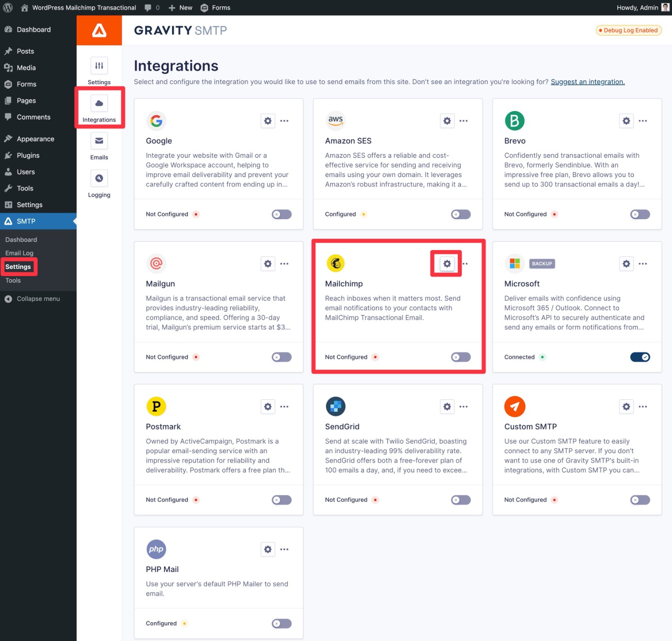Switch to the Logging tab

(x=99, y=184)
